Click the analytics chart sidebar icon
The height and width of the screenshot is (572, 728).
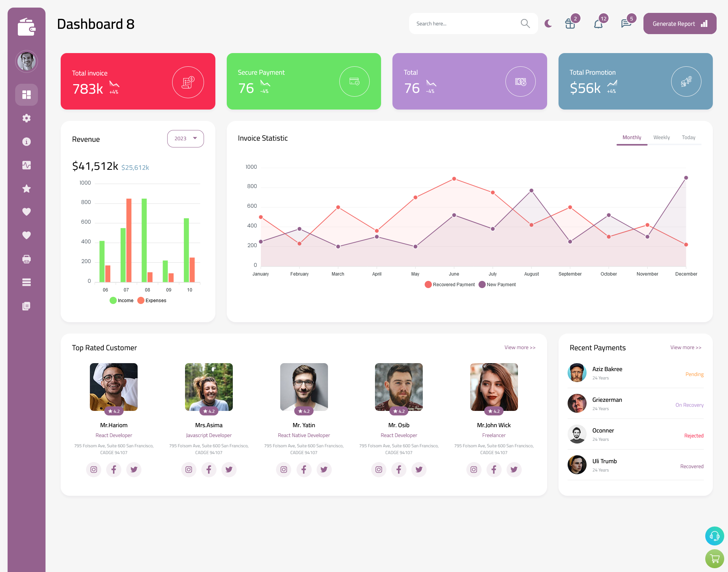(26, 165)
